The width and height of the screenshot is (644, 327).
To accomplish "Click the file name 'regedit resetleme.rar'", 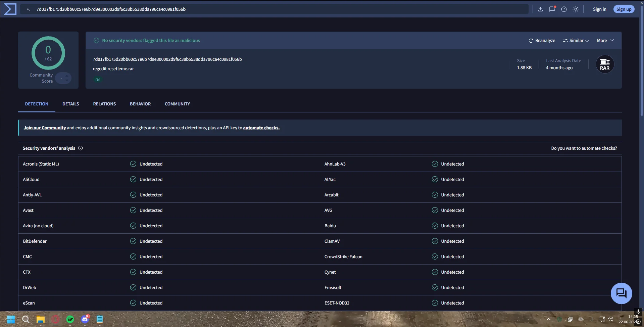I will [113, 69].
